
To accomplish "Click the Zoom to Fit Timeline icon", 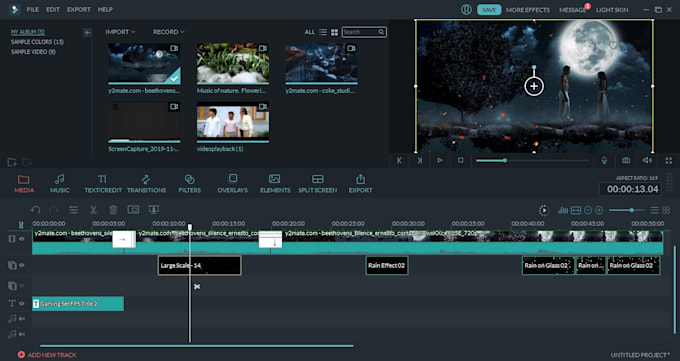I will (576, 210).
